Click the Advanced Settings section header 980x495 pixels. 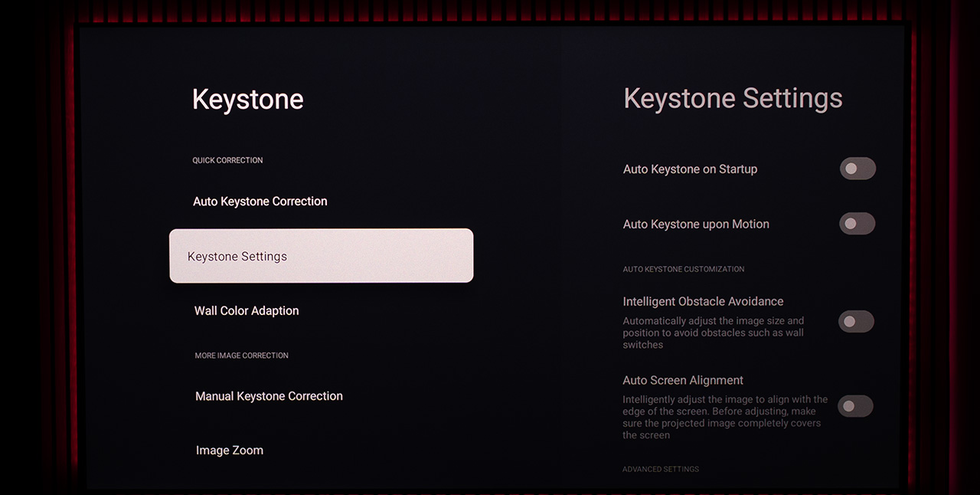tap(660, 469)
